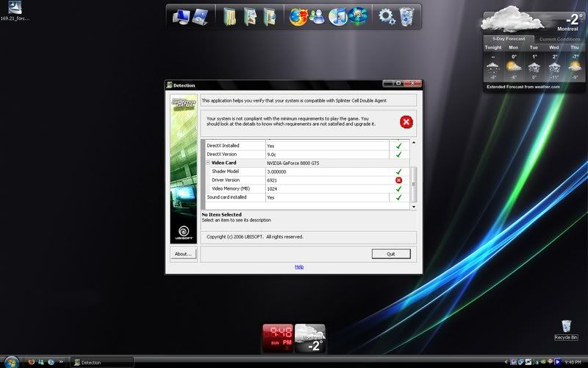
Task: Click the list scrollbar up arrow
Action: (414, 143)
